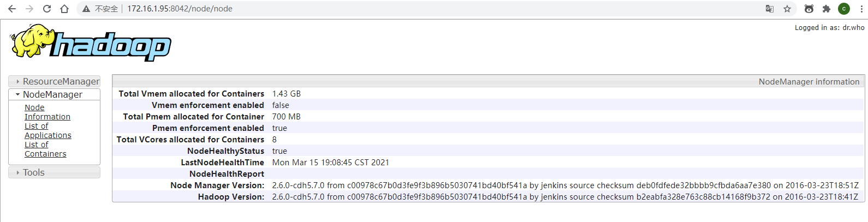Expand the Tools section

click(x=34, y=172)
